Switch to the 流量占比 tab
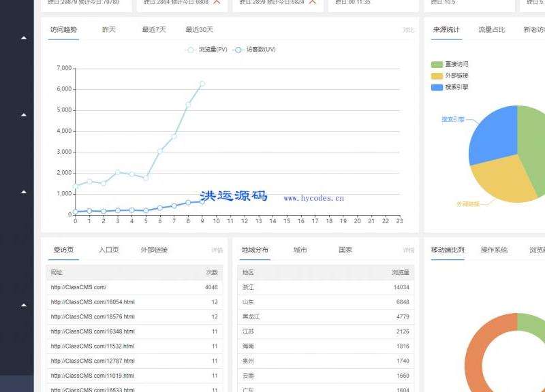Screen dimensions: 545x392 point(492,30)
